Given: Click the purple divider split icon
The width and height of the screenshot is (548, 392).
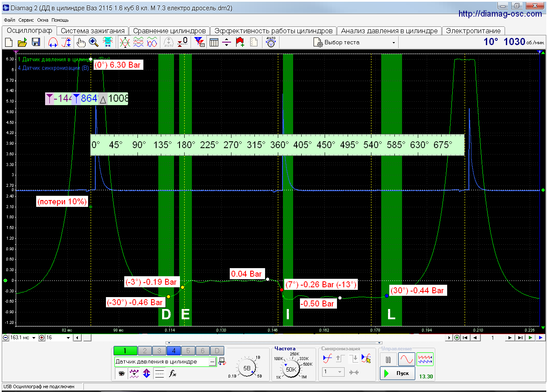Looking at the screenshot, I should pyautogui.click(x=227, y=42).
